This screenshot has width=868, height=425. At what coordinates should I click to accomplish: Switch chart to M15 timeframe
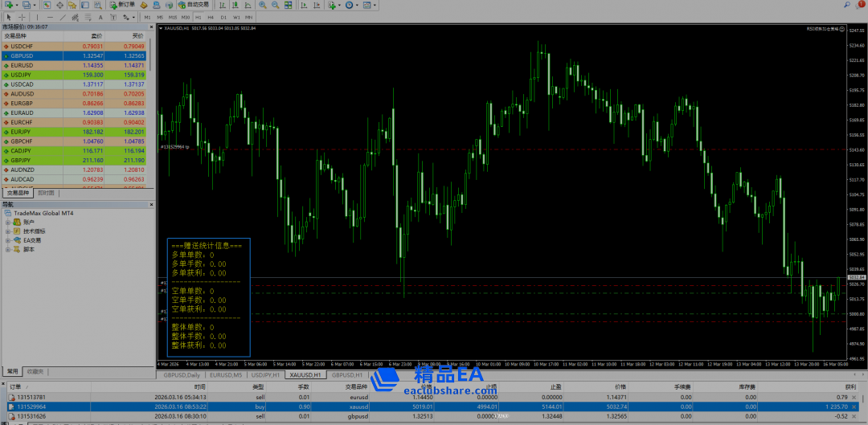coord(173,16)
